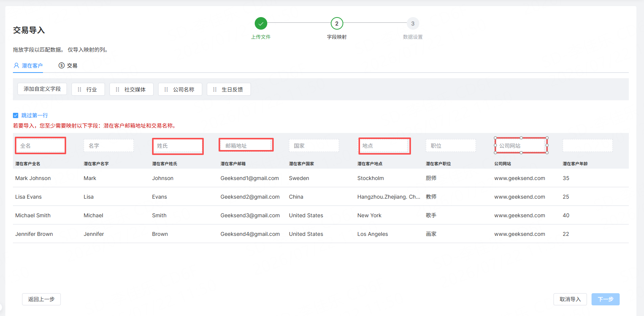The image size is (644, 316).
Task: Click the 邮箱地址 mapping field
Action: pyautogui.click(x=246, y=145)
